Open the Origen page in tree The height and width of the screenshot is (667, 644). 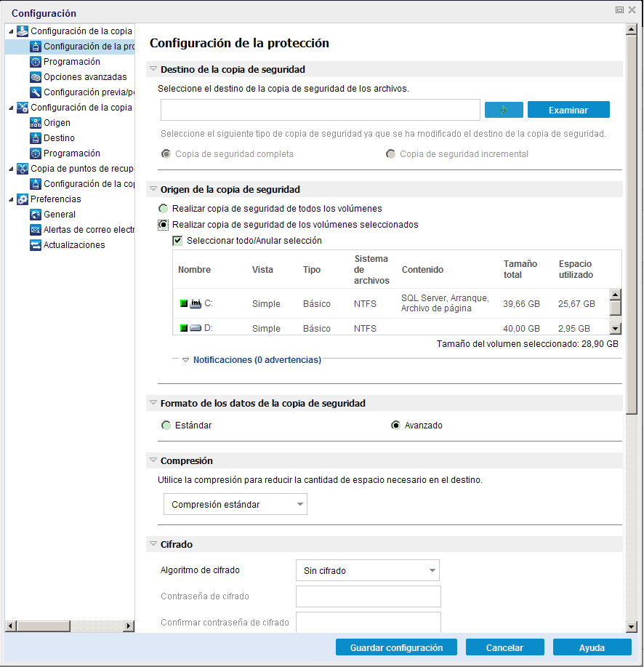click(x=57, y=123)
